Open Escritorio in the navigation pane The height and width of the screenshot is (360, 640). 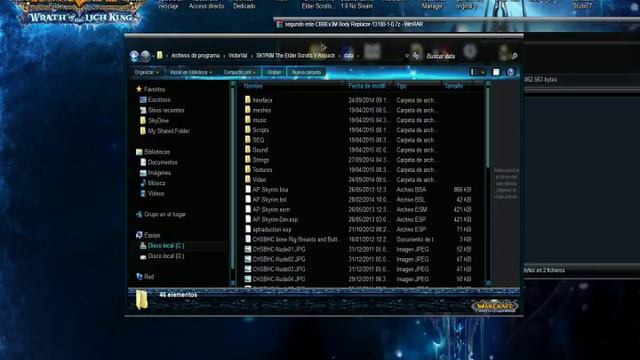click(x=155, y=100)
